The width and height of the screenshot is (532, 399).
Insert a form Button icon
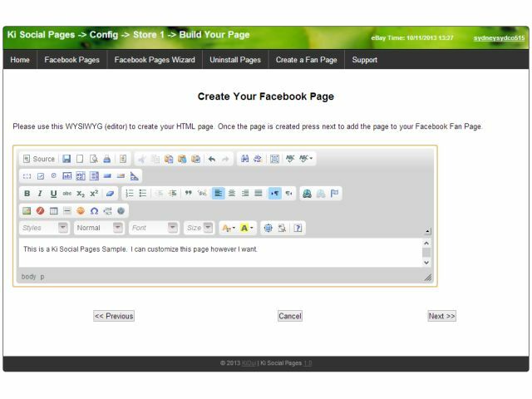(x=107, y=175)
